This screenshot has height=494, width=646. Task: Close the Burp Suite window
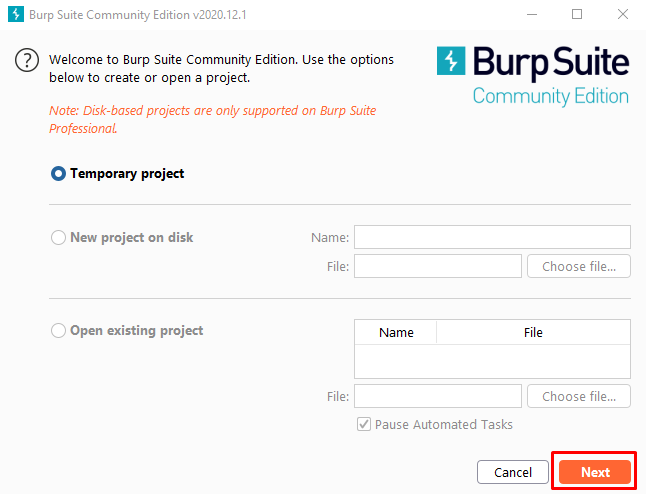tap(623, 14)
